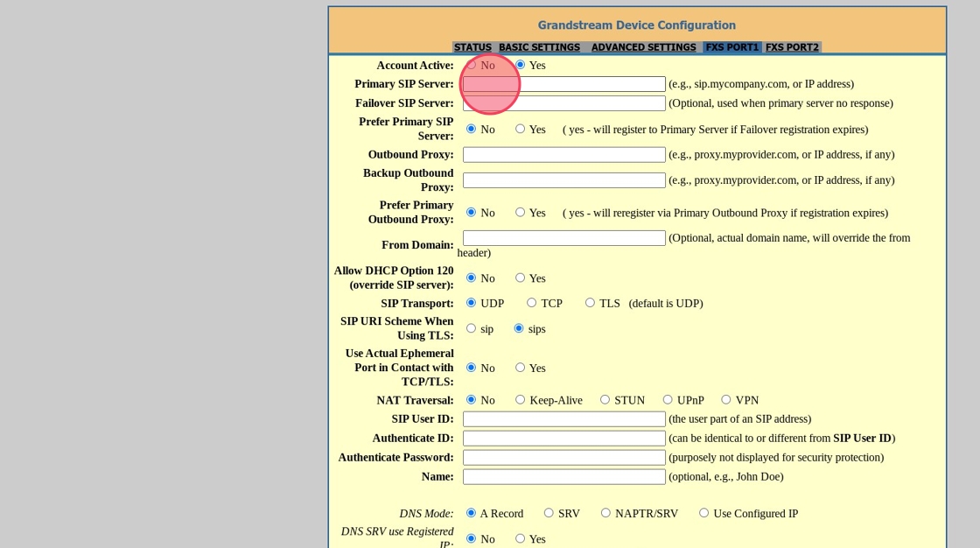Set NAT Traversal to Keep-Alive
This screenshot has height=548, width=980.
tap(520, 400)
